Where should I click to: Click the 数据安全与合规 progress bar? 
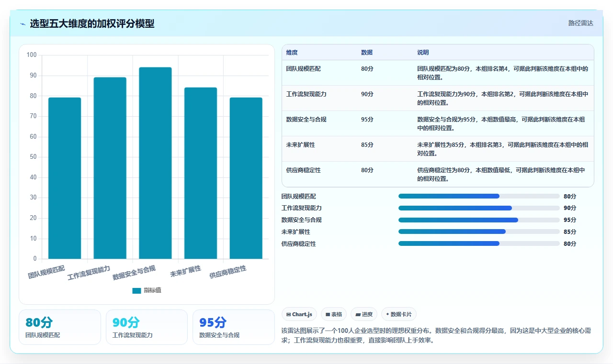pyautogui.click(x=479, y=220)
